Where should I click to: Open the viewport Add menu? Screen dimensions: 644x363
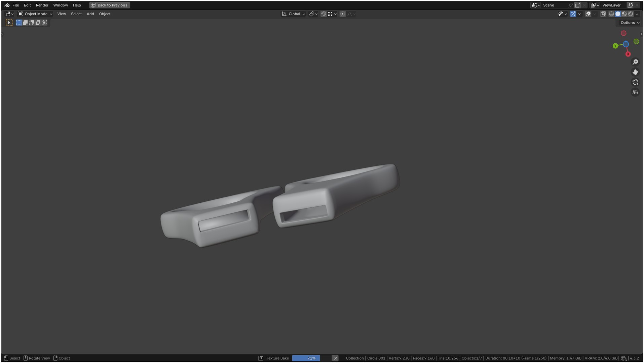pyautogui.click(x=90, y=14)
